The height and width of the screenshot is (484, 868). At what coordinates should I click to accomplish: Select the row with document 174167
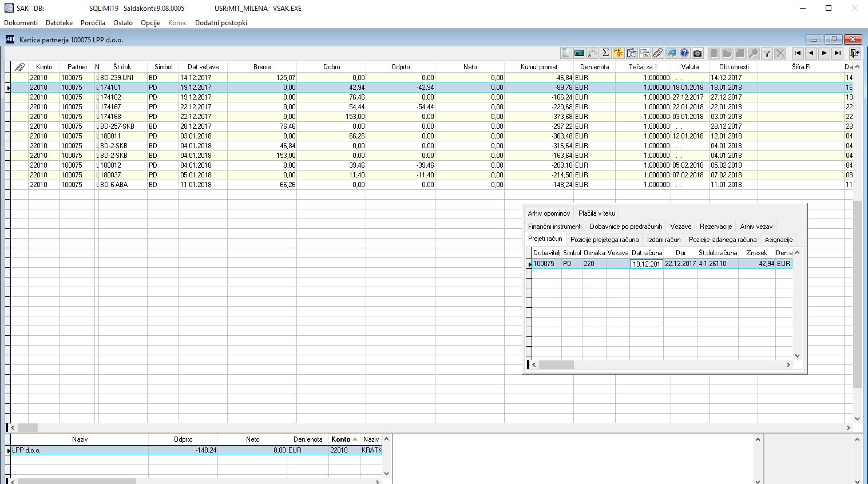122,107
